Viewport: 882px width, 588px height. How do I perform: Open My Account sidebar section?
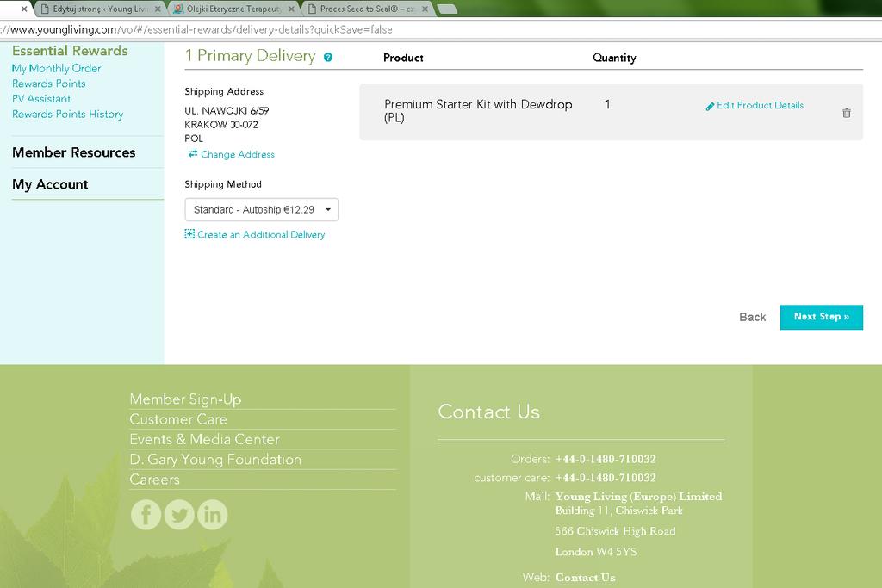point(50,184)
